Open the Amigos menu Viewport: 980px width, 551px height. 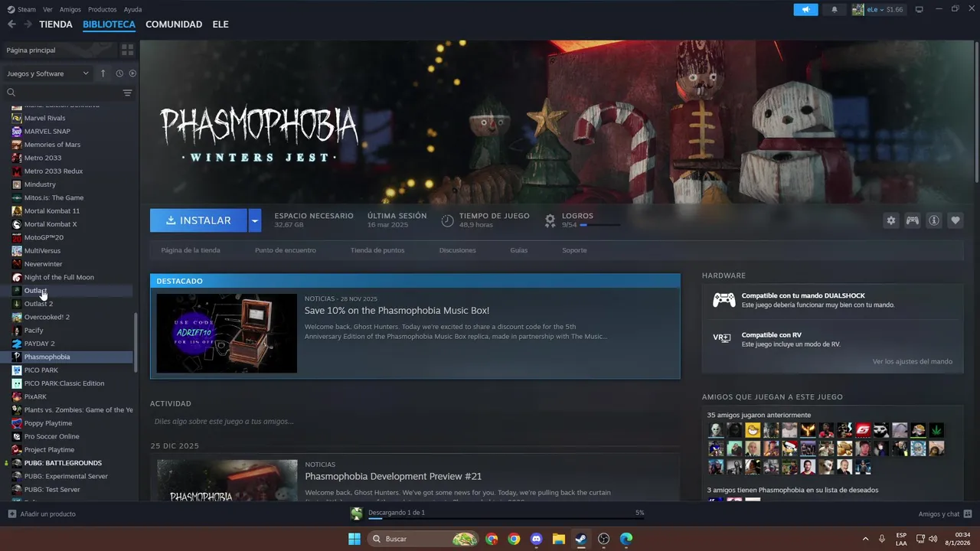tap(70, 9)
